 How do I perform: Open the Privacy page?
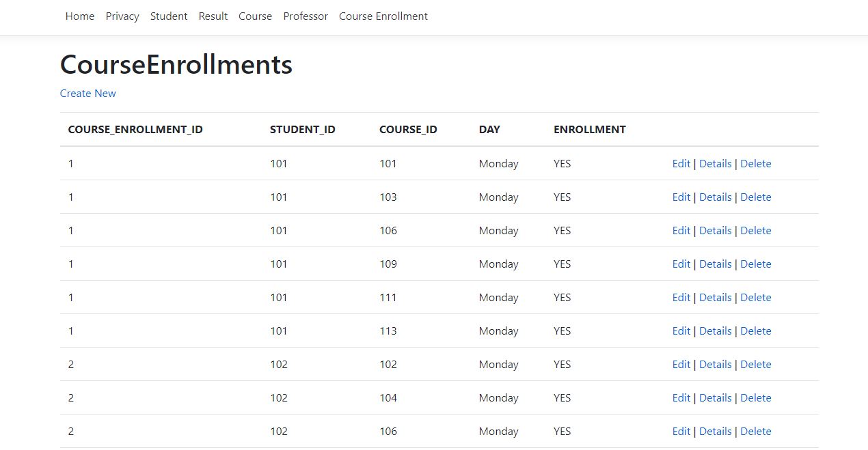[x=122, y=16]
